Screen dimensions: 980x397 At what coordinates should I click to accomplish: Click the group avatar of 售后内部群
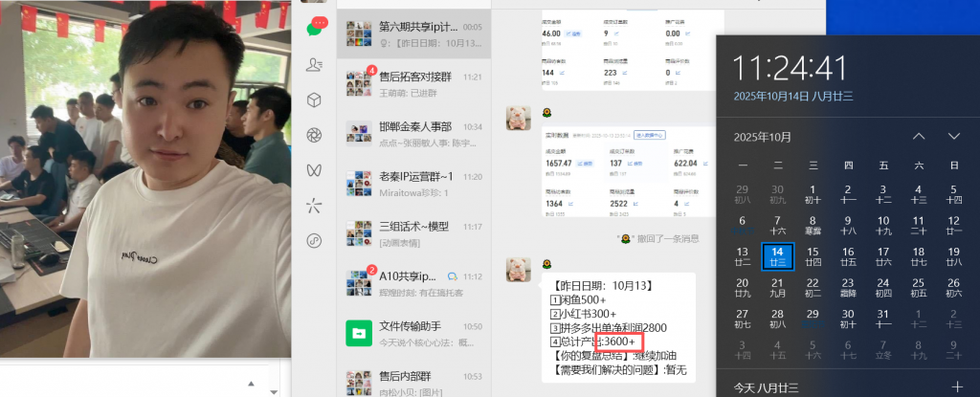click(359, 384)
